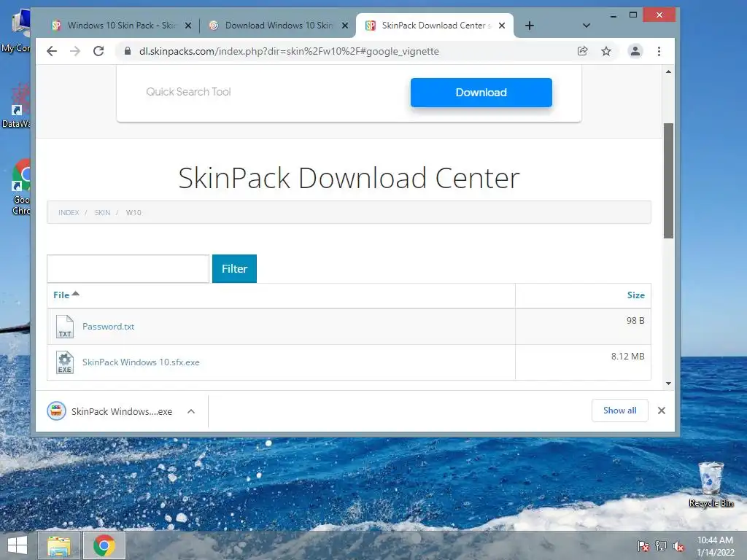The width and height of the screenshot is (747, 560).
Task: Click the blue Download button
Action: point(481,93)
